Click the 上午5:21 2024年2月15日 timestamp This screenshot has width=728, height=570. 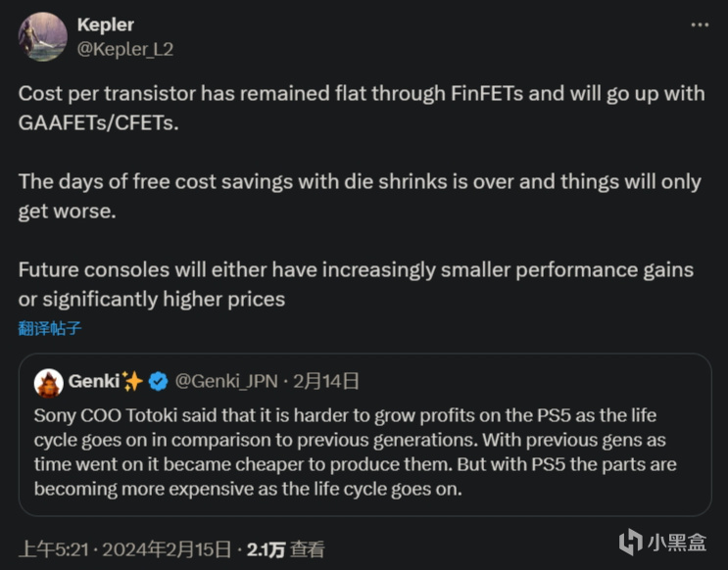point(124,549)
